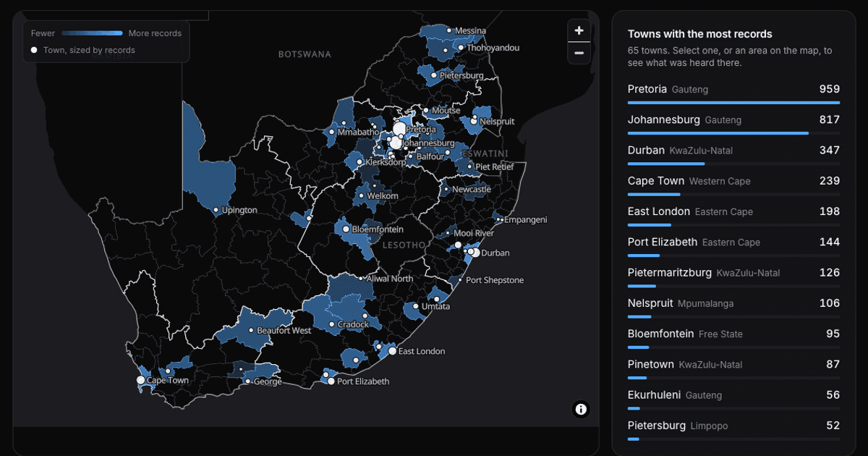Click the Messina town marker on map
This screenshot has width=868, height=456.
[449, 30]
